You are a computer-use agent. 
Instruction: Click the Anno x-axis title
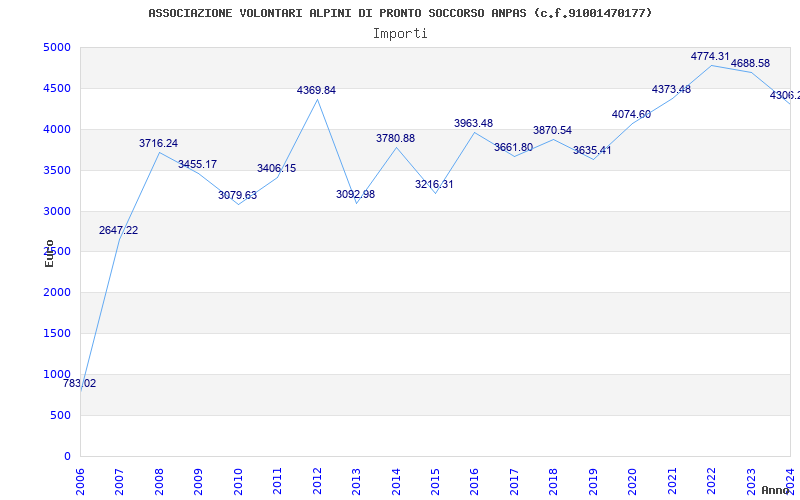[x=777, y=490]
